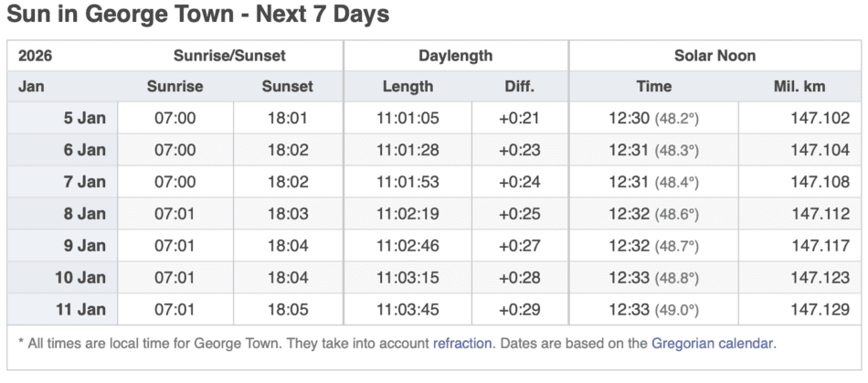Select the 7 Jan row date
The image size is (868, 383).
85,182
